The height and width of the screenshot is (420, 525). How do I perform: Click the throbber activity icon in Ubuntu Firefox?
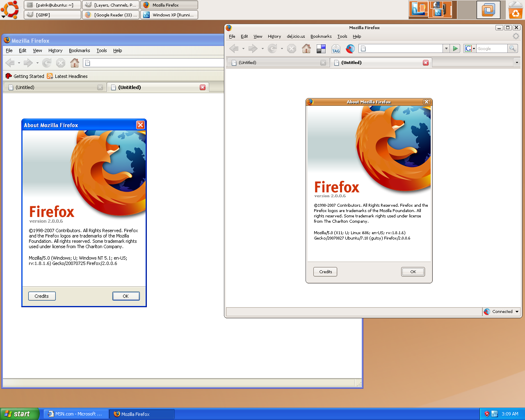coord(516,36)
